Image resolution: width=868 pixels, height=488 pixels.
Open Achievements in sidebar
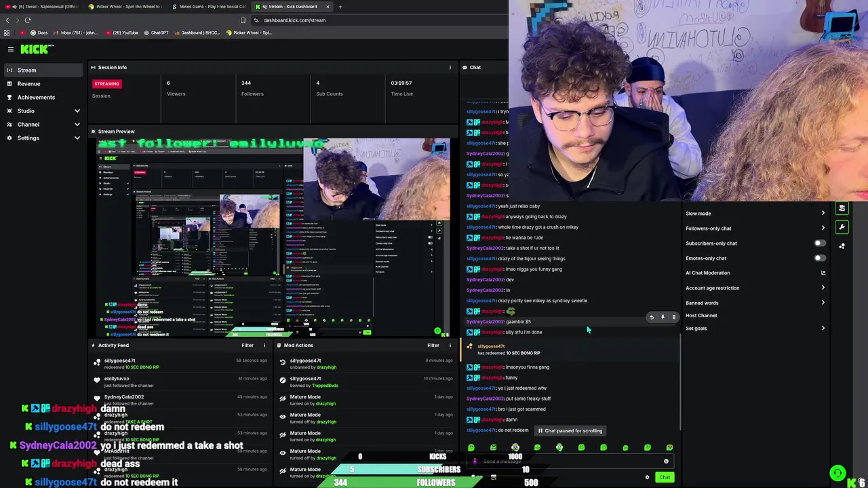[x=43, y=97]
